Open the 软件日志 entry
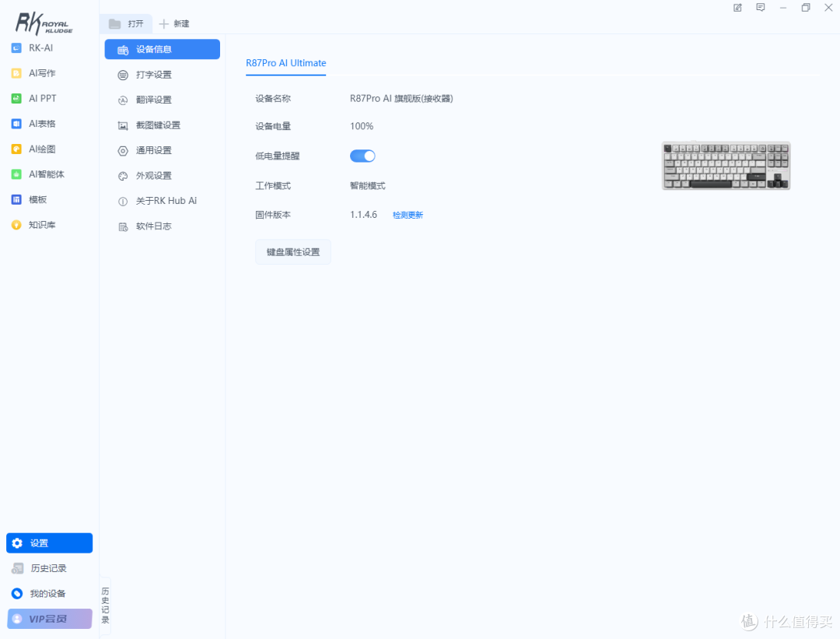 (163, 226)
